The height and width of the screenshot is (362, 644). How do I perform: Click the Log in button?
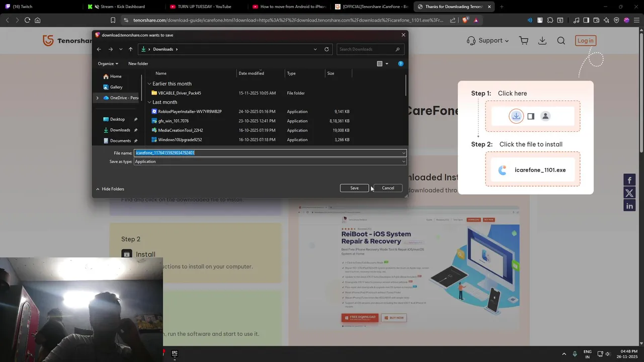click(585, 41)
